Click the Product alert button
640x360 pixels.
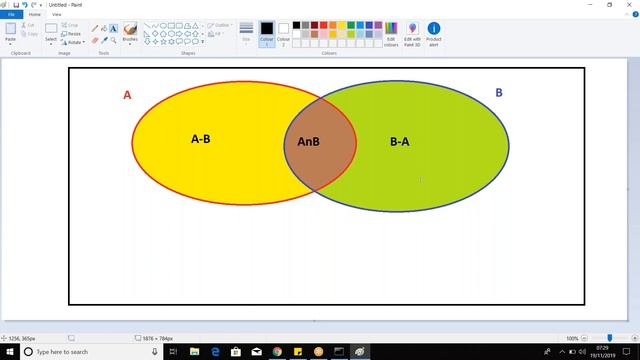(434, 34)
